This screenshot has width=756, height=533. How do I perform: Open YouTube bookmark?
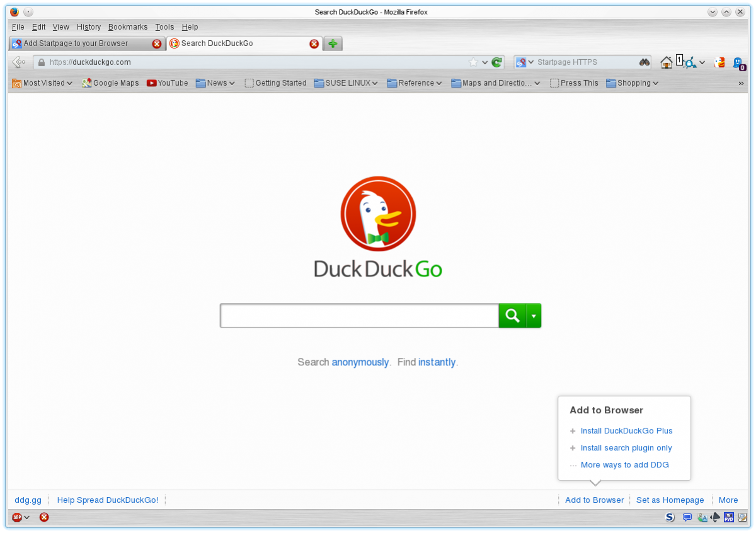pos(167,83)
